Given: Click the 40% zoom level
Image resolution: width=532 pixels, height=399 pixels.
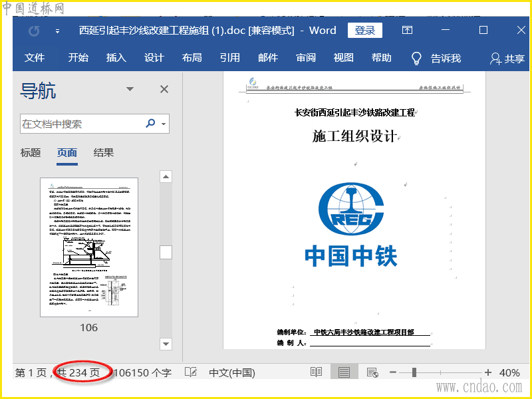Looking at the screenshot, I should (509, 373).
